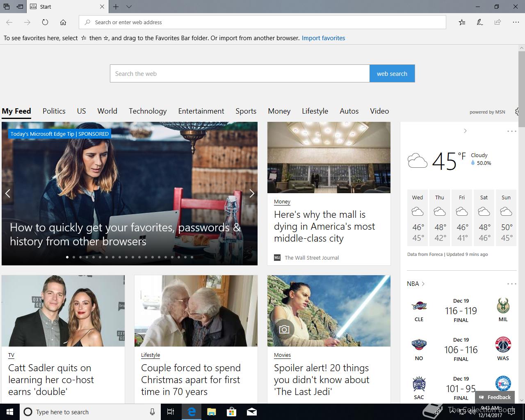The height and width of the screenshot is (420, 525).
Task: Open a new tab with plus icon
Action: tap(116, 7)
